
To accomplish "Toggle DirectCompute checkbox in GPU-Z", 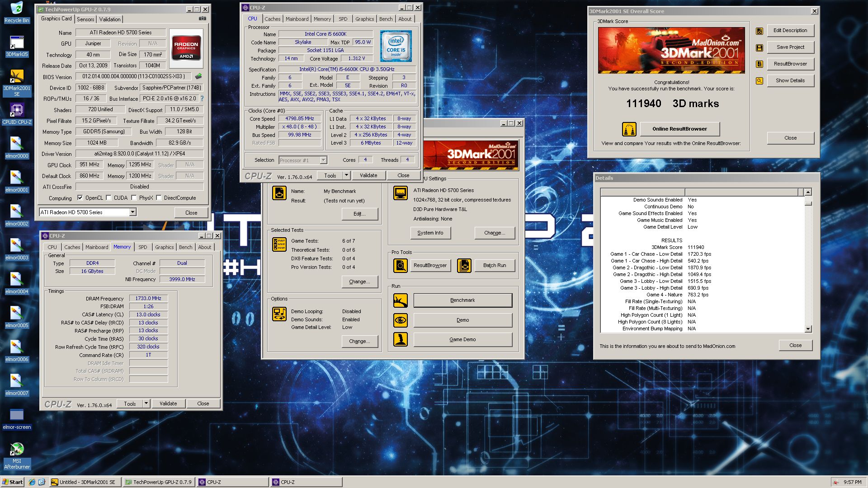I will click(159, 198).
